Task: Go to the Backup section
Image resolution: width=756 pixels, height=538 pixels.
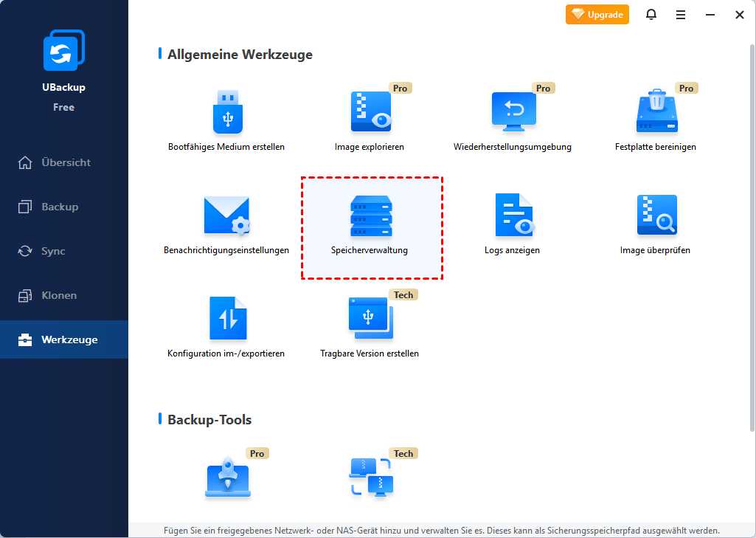Action: tap(59, 207)
